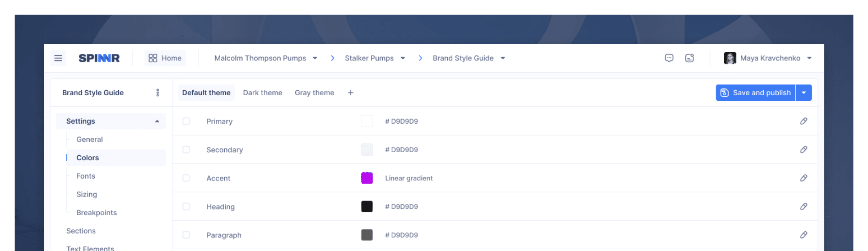Open the notifications icon in header
The width and height of the screenshot is (868, 251).
689,58
